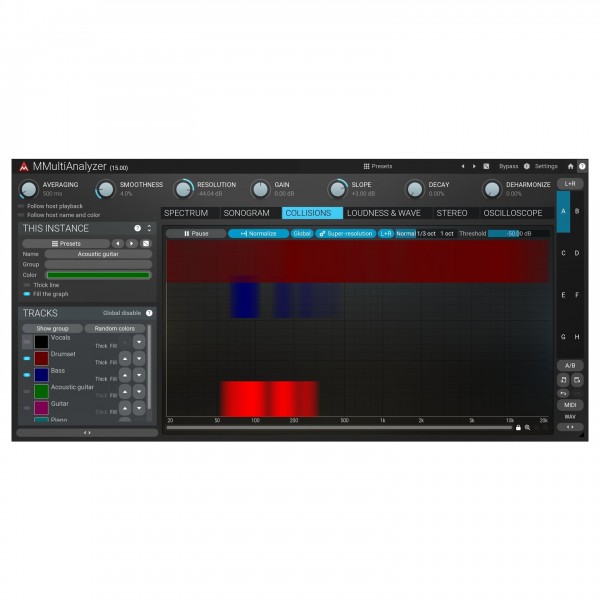Open the help icon in title bar

[x=582, y=166]
